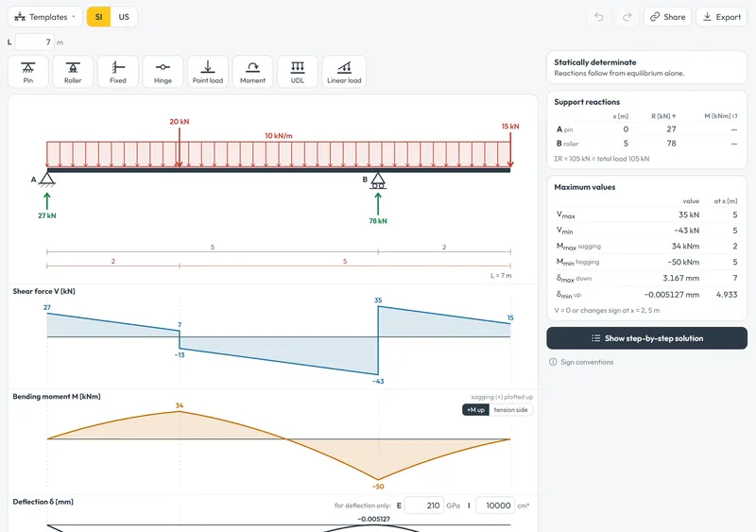
Task: Redo the last undone action
Action: pyautogui.click(x=627, y=17)
